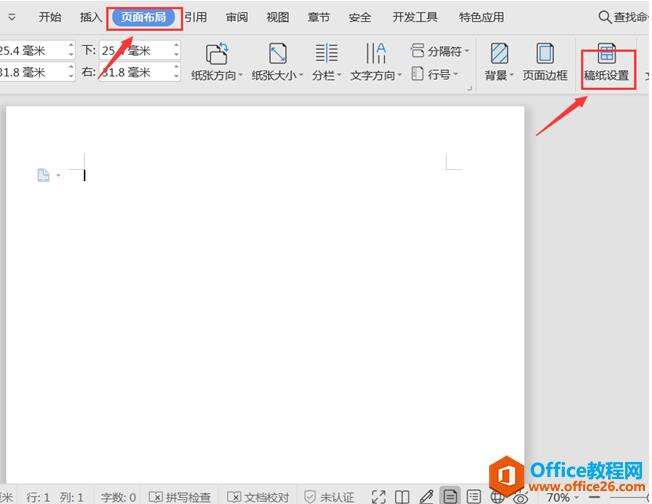Toggle 文档校对 document proofreading
The height and width of the screenshot is (504, 652).
[x=258, y=497]
